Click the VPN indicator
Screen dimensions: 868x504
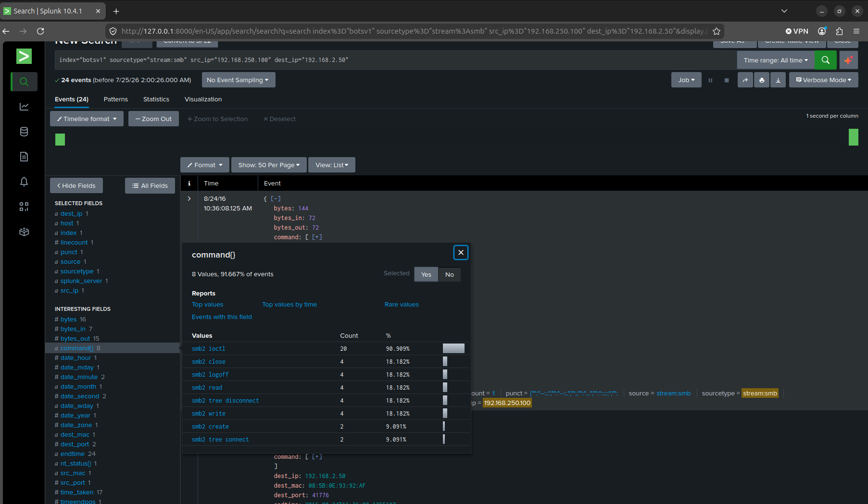click(797, 31)
